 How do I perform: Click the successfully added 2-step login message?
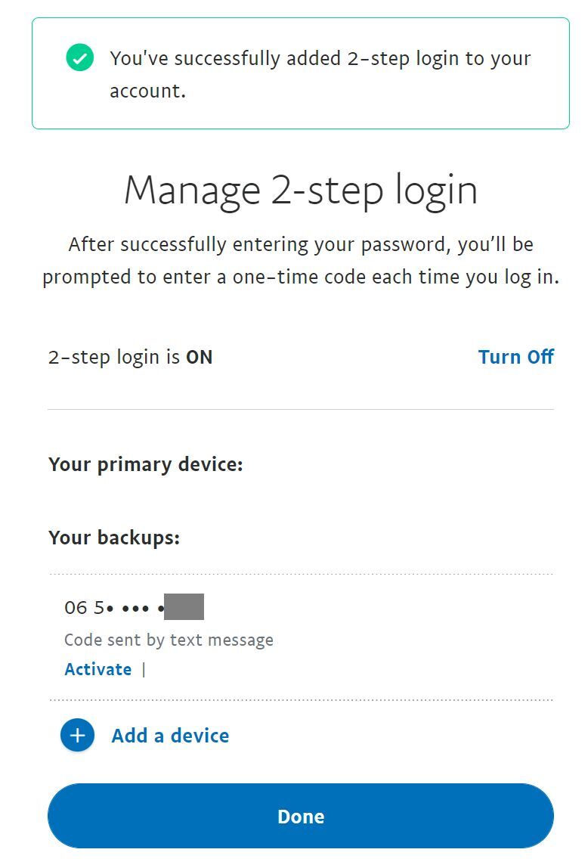tap(320, 74)
